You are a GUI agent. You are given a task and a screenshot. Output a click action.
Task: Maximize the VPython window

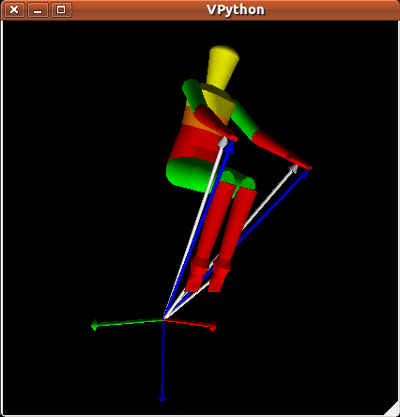tap(61, 10)
